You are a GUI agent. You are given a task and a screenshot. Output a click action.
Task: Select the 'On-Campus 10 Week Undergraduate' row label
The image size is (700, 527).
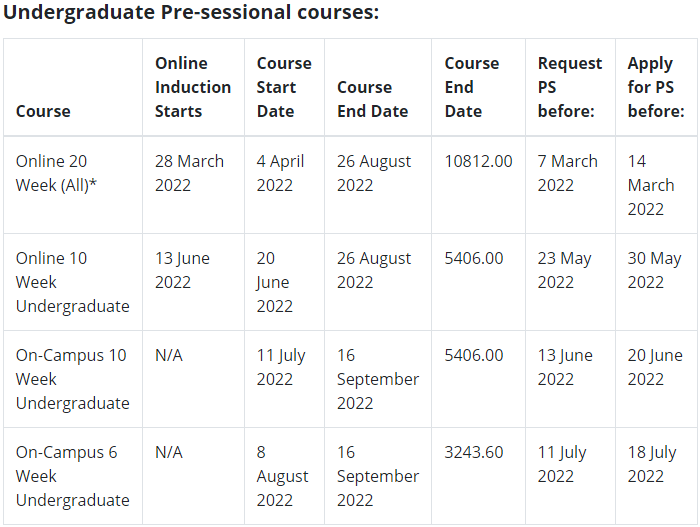point(72,379)
